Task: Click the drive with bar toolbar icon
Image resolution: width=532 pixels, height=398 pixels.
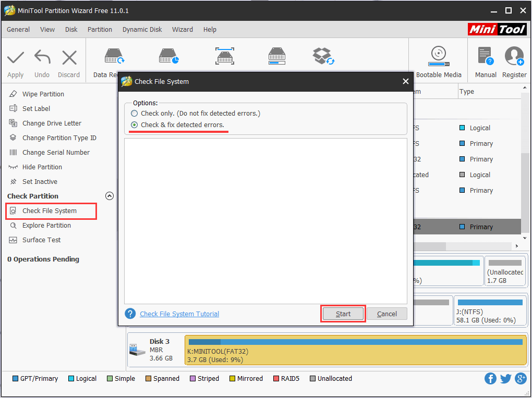Action: coord(277,56)
